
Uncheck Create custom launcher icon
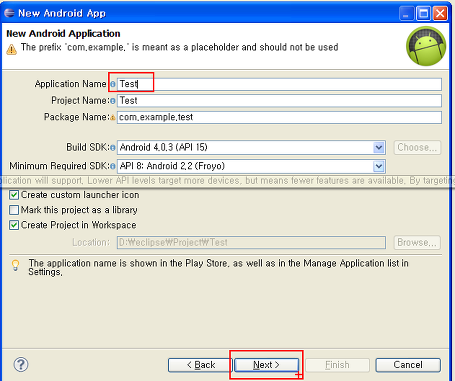point(14,195)
